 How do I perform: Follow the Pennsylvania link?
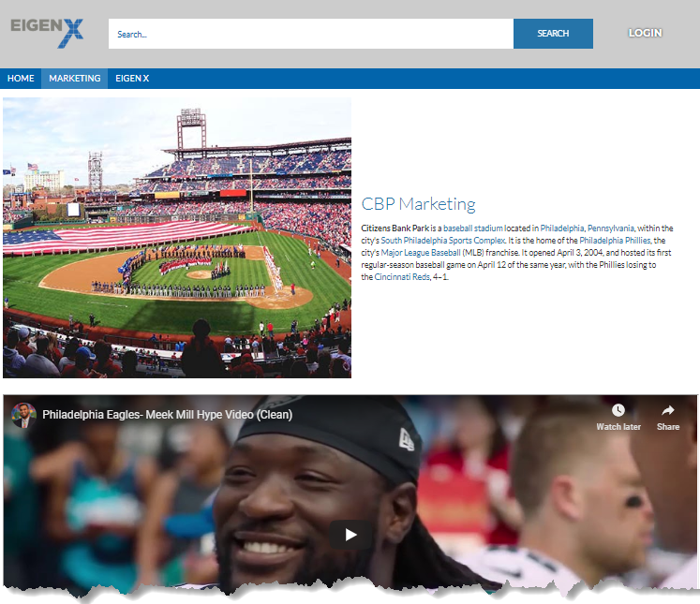pyautogui.click(x=611, y=228)
